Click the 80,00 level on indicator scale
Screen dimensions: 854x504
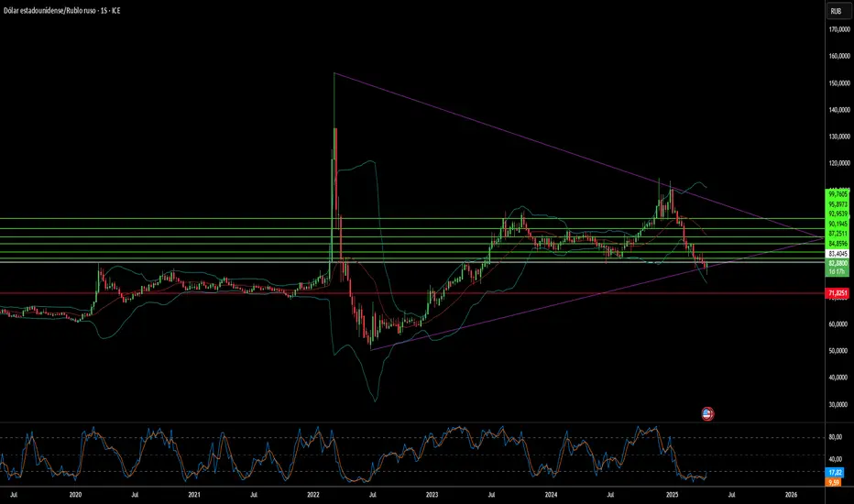coord(836,437)
